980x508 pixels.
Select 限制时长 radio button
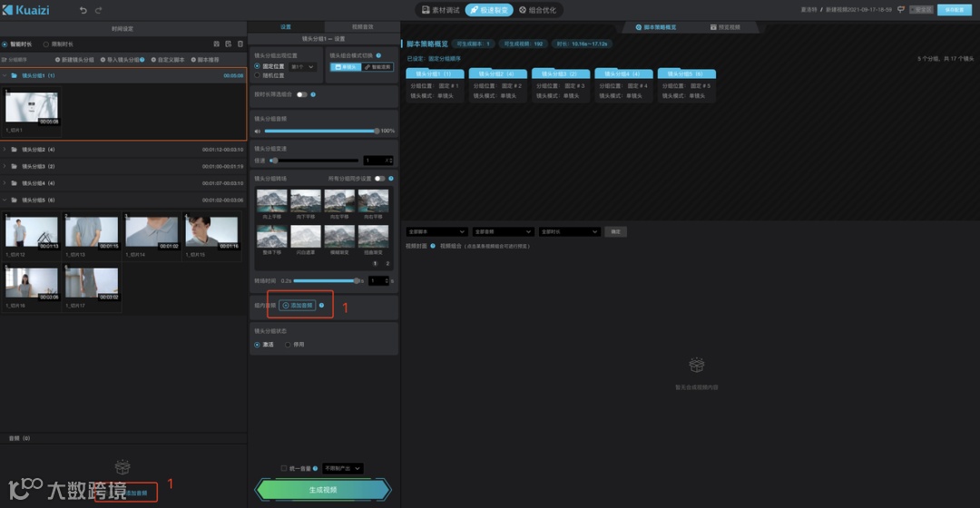click(x=45, y=44)
